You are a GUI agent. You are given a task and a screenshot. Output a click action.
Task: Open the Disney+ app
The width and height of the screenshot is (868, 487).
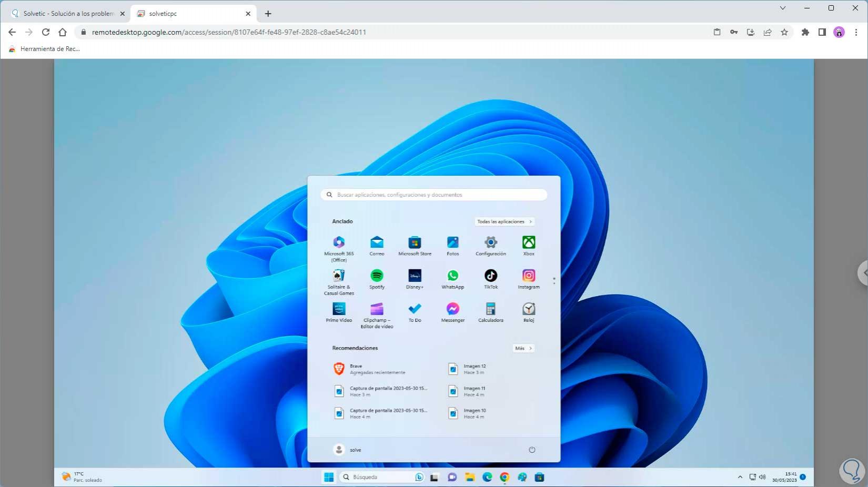[x=415, y=279]
